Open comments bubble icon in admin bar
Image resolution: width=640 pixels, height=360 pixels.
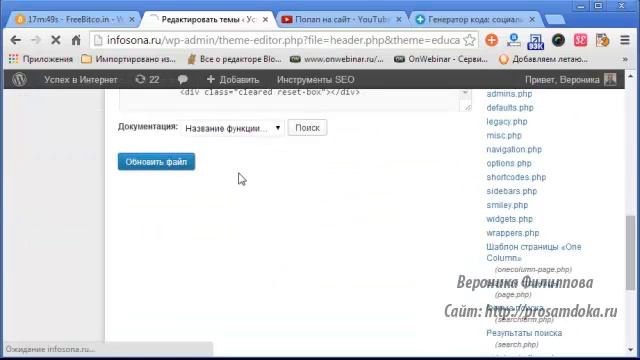tap(182, 80)
